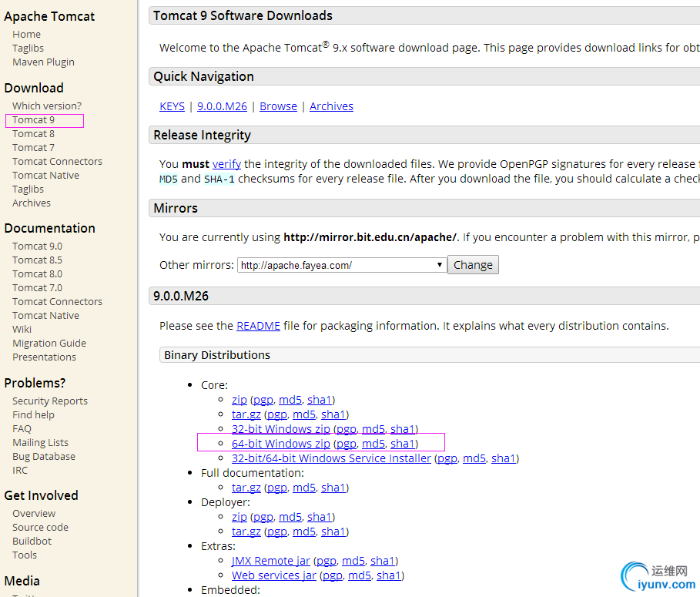Viewport: 700px width, 597px height.
Task: Open the Browse link in Quick Navigation
Action: point(278,106)
